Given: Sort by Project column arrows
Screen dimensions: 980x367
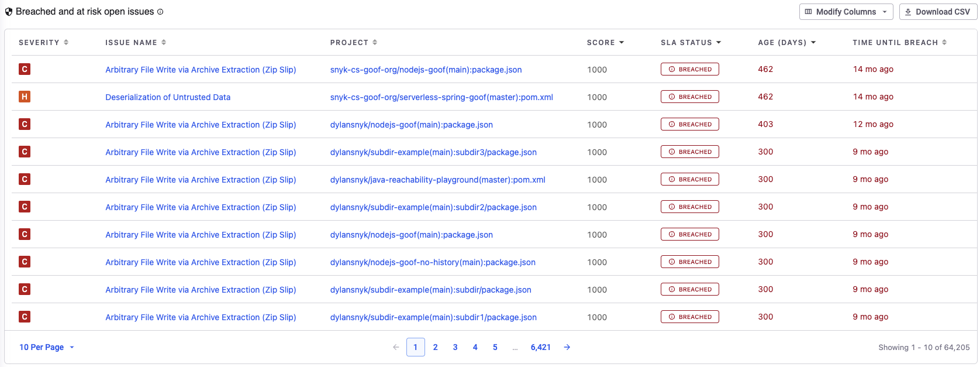Looking at the screenshot, I should click(x=375, y=42).
